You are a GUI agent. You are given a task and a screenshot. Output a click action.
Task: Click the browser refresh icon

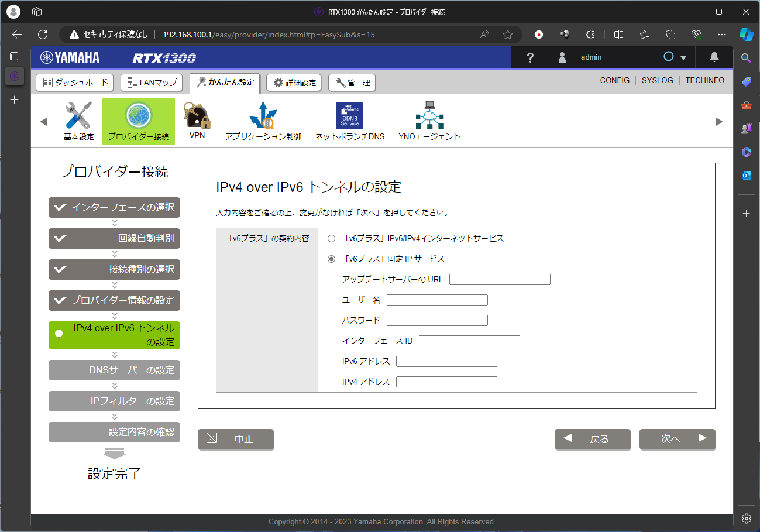click(43, 35)
